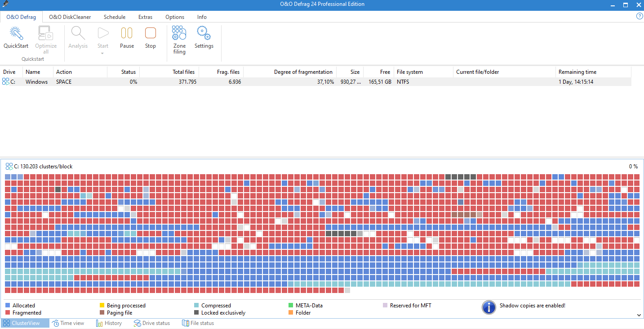Open the Info tab

[x=202, y=17]
